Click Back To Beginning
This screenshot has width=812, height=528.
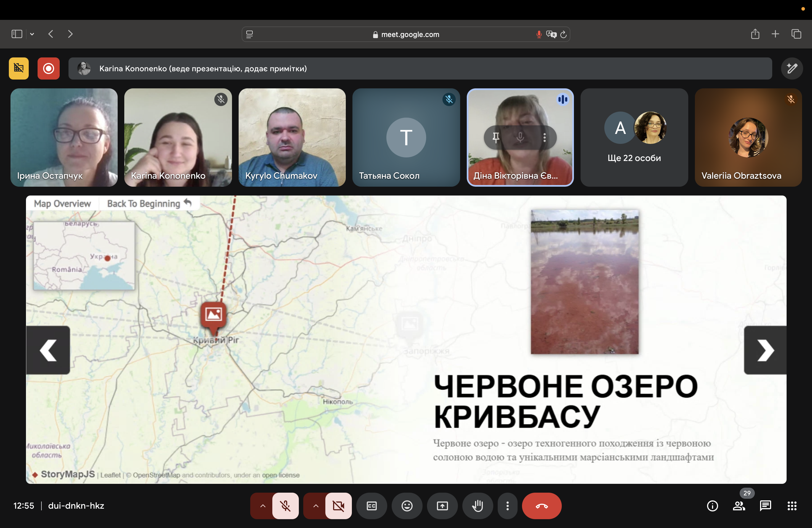click(149, 204)
